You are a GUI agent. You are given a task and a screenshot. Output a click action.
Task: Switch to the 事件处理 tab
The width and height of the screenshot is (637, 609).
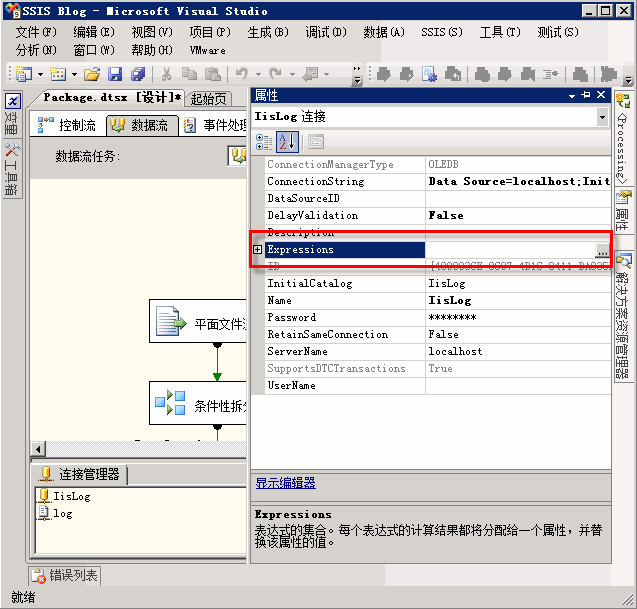tap(214, 125)
